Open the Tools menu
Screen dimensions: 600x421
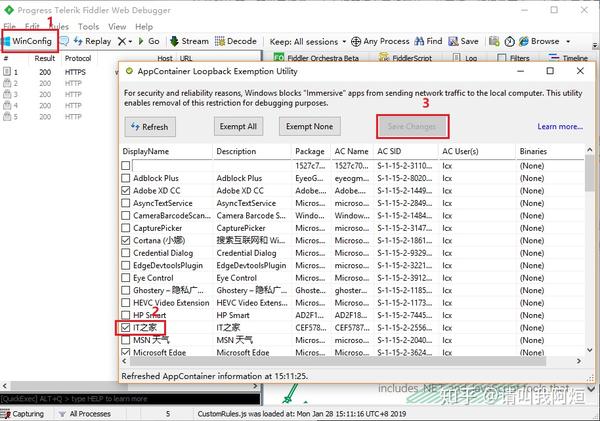click(88, 26)
